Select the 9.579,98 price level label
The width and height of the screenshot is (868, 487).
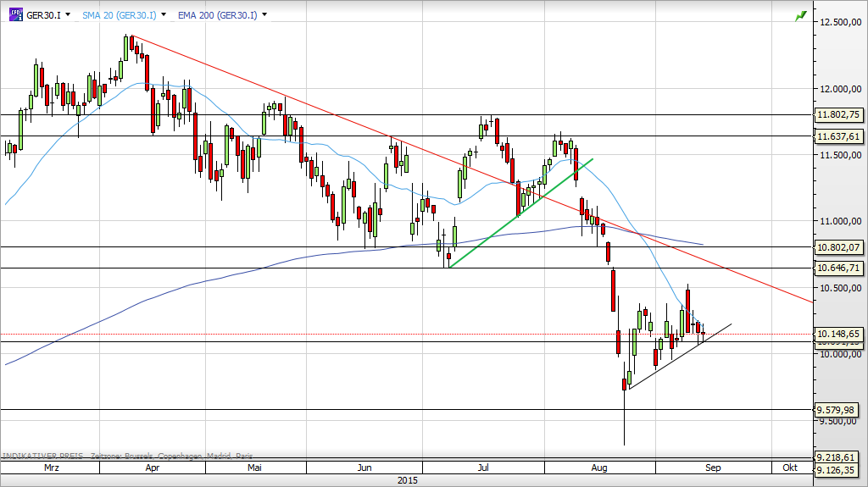[x=836, y=410]
